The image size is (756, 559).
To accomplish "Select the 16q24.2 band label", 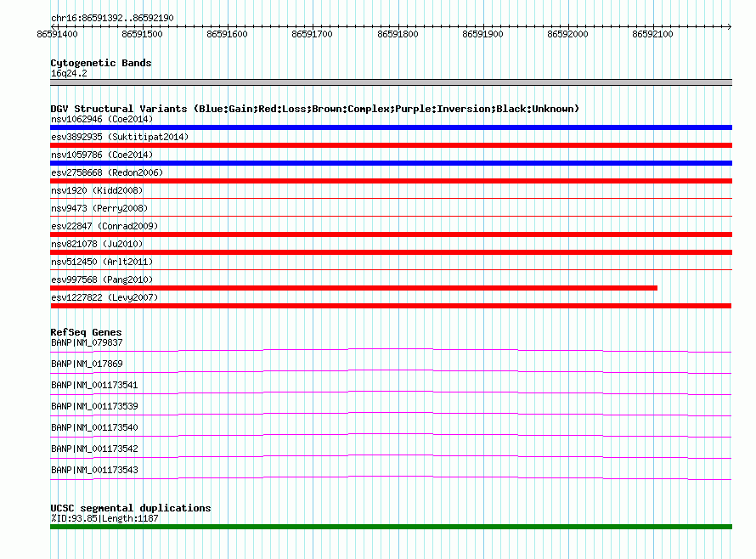I will tap(69, 73).
